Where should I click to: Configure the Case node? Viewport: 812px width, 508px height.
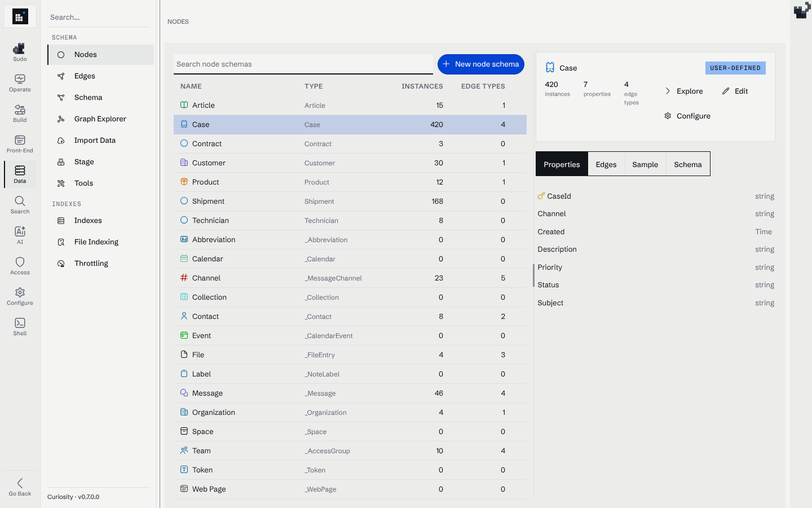click(x=687, y=116)
